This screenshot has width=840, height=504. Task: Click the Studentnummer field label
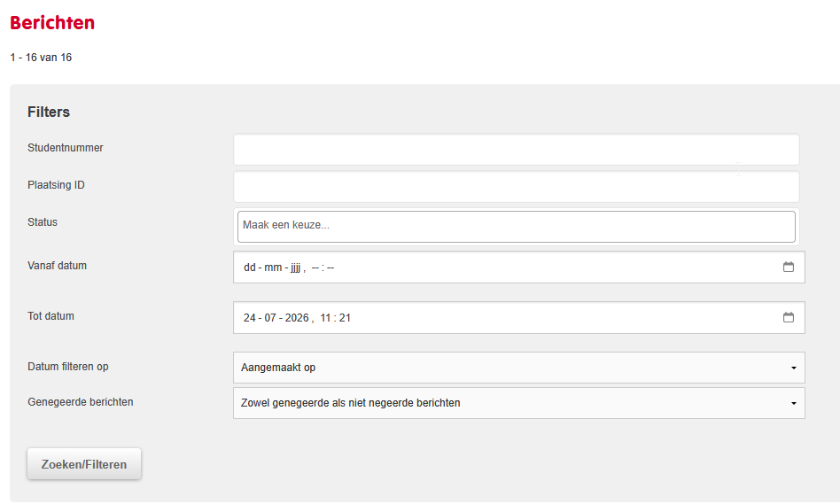(x=66, y=148)
